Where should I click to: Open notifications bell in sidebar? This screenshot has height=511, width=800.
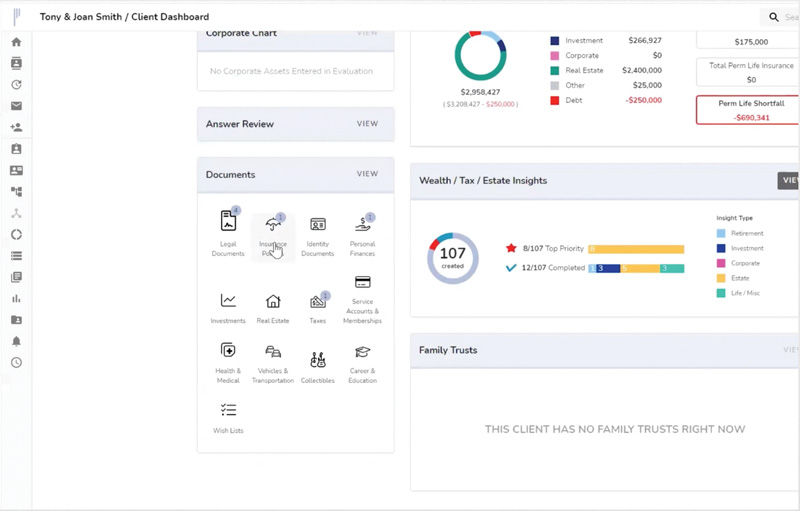pos(16,341)
